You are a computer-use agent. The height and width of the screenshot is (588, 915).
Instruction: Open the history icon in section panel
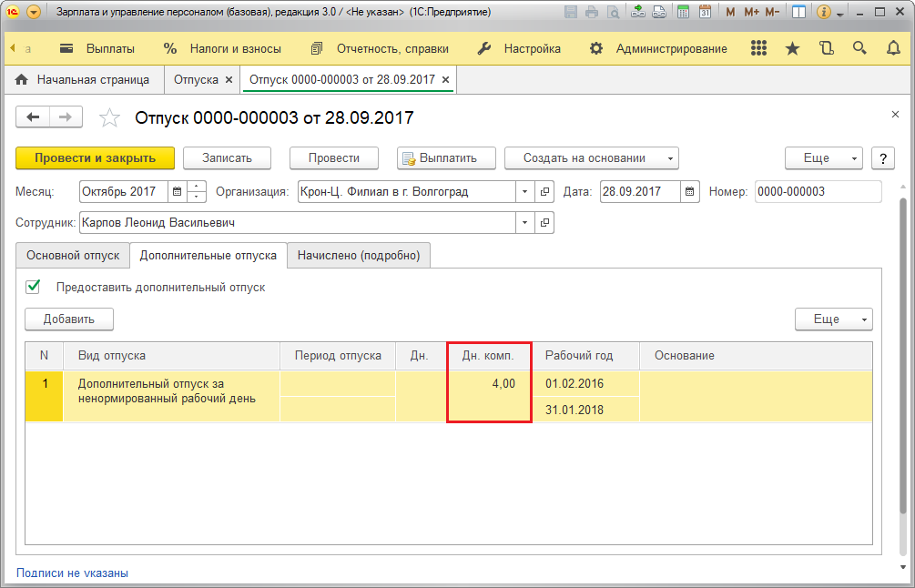pos(827,48)
